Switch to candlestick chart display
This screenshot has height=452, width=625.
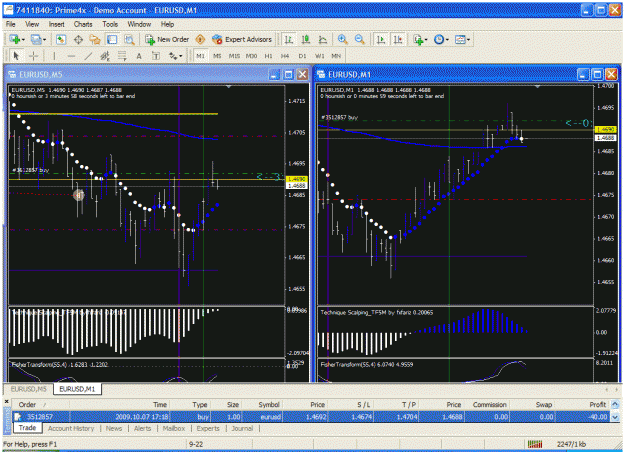(306, 39)
